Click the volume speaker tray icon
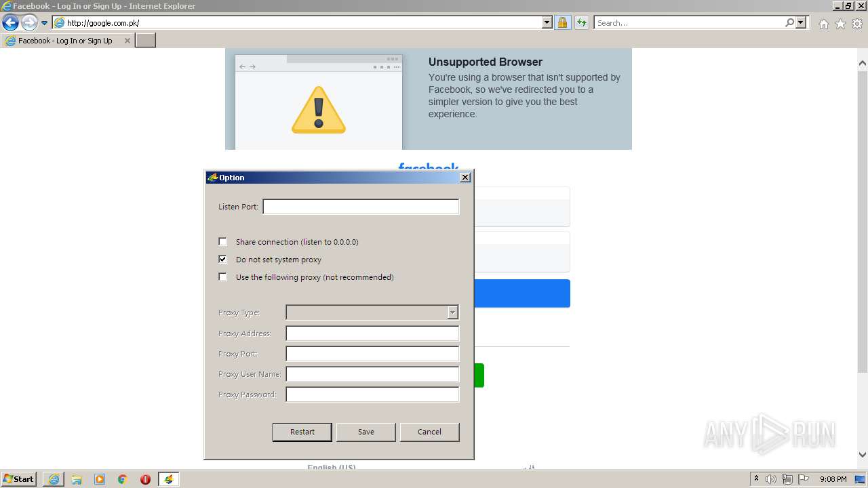Image resolution: width=868 pixels, height=488 pixels. pyautogui.click(x=771, y=479)
